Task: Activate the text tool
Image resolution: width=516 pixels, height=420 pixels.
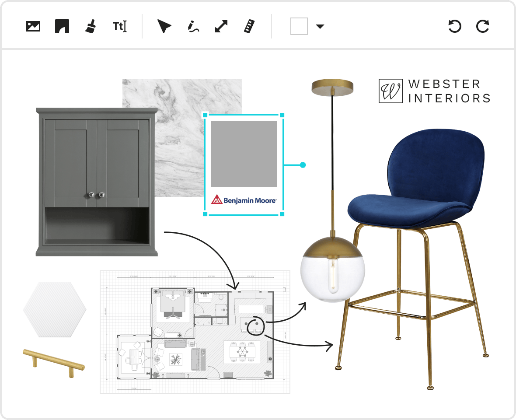Action: 119,26
